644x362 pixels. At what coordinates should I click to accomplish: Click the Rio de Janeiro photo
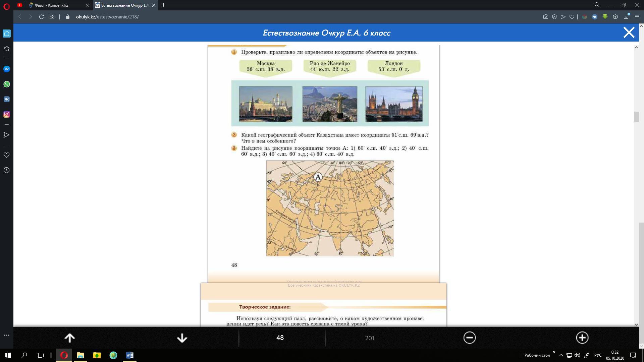(x=330, y=104)
